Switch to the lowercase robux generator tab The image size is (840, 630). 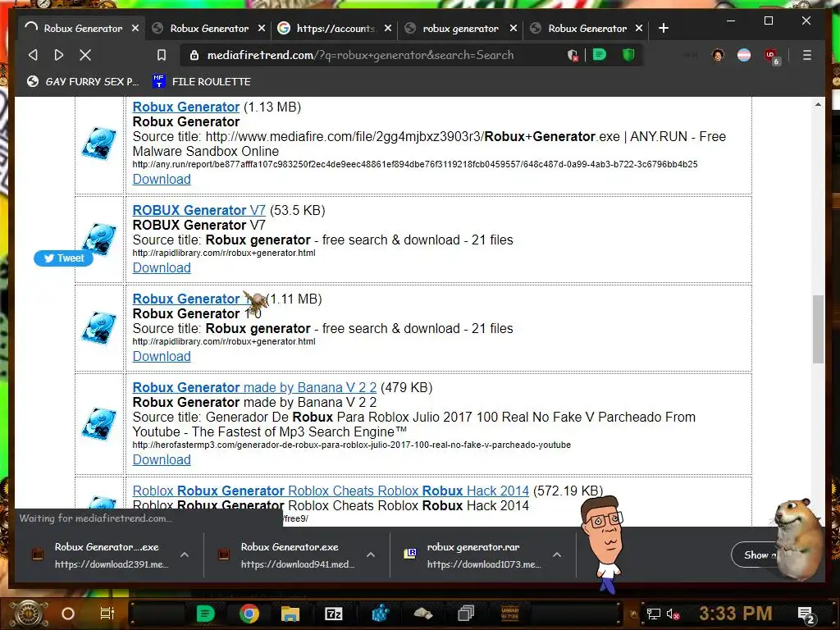(459, 29)
